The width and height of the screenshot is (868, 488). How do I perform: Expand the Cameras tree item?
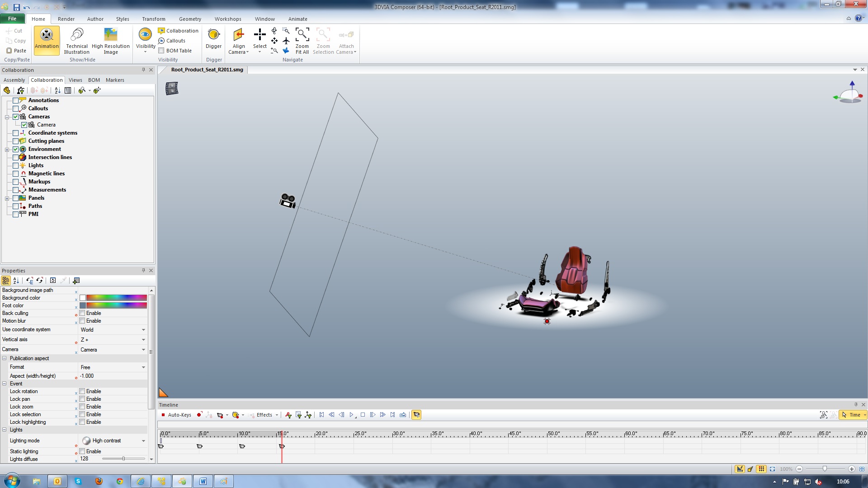point(7,116)
